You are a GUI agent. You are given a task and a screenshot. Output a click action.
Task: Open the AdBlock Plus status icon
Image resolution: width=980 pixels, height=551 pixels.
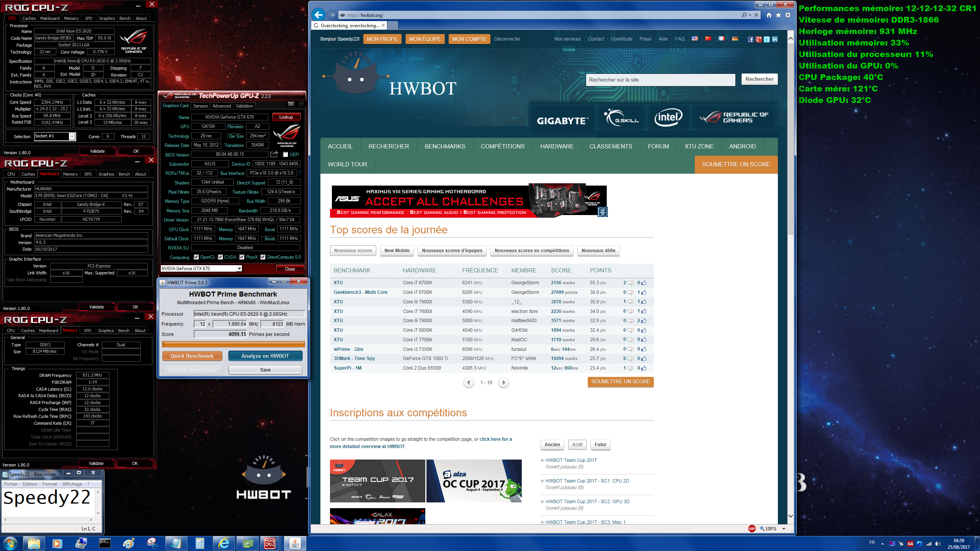coord(751,529)
